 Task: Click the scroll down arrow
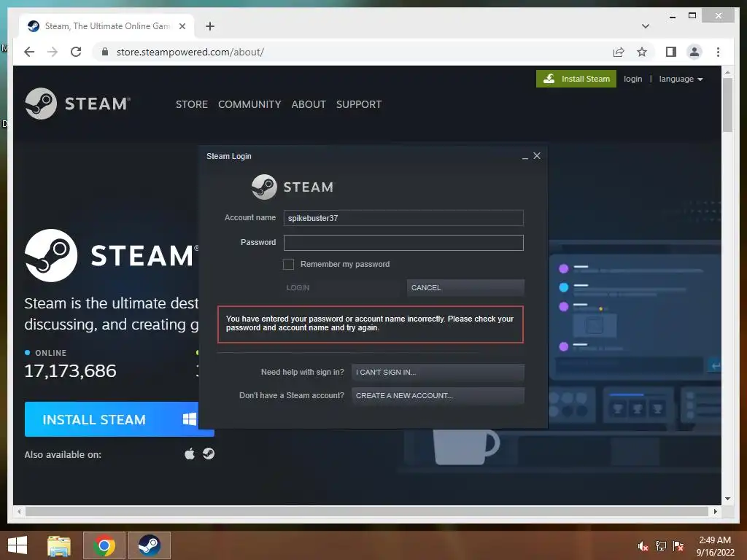[727, 499]
